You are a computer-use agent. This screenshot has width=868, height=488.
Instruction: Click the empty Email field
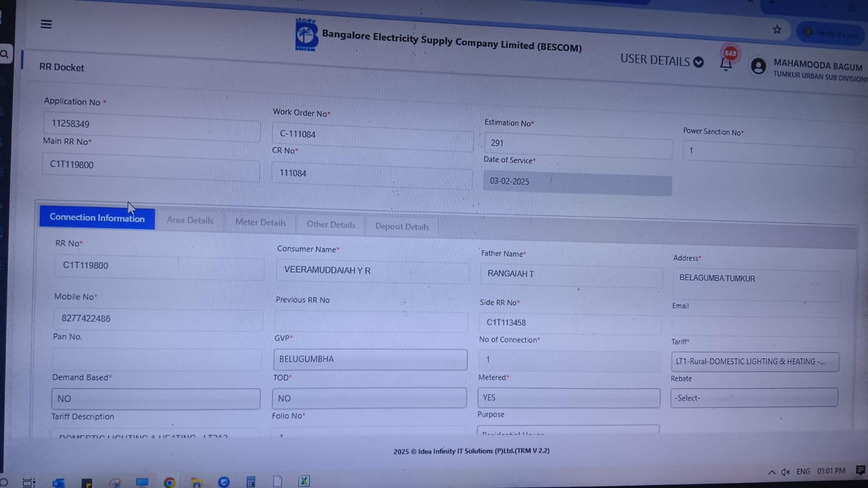(755, 326)
